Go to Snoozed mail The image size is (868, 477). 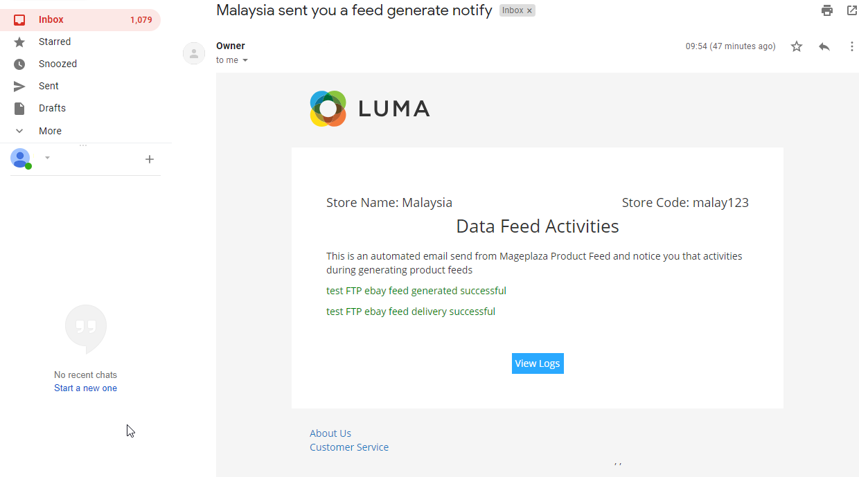(x=57, y=64)
